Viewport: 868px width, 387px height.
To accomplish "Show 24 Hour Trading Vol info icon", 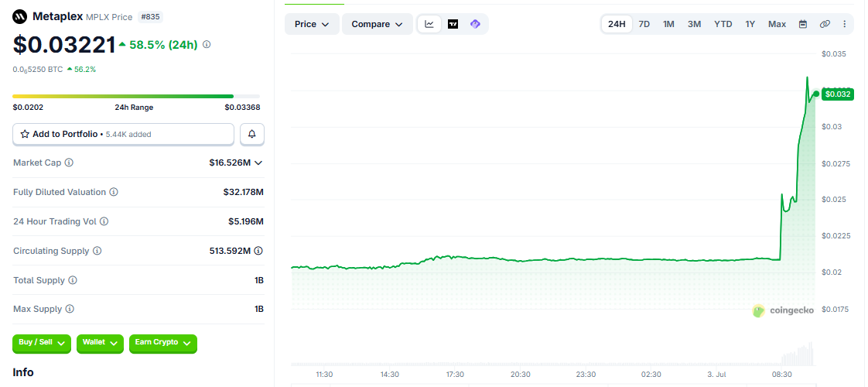I will [104, 221].
